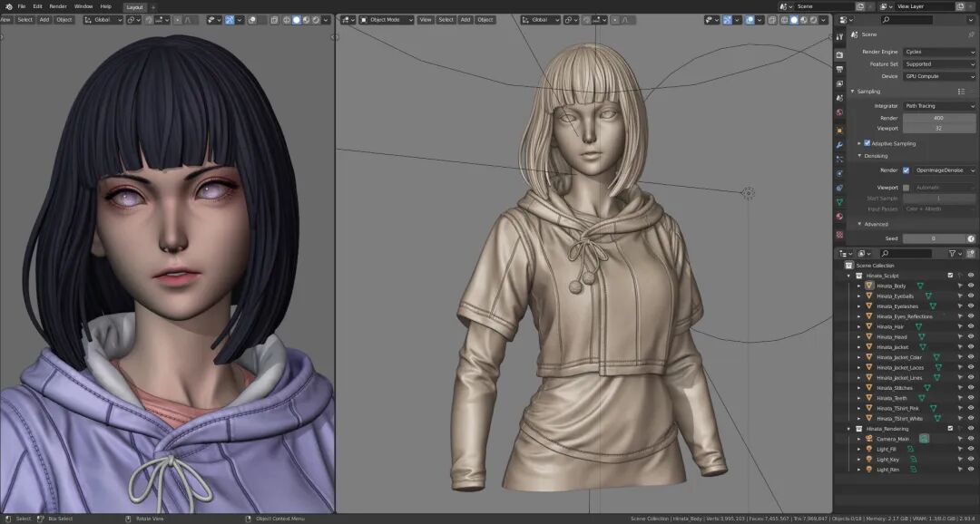Uncheck Hinata_Rendering collection exclude checkbox
Viewport: 980px width, 524px height.
tap(951, 429)
